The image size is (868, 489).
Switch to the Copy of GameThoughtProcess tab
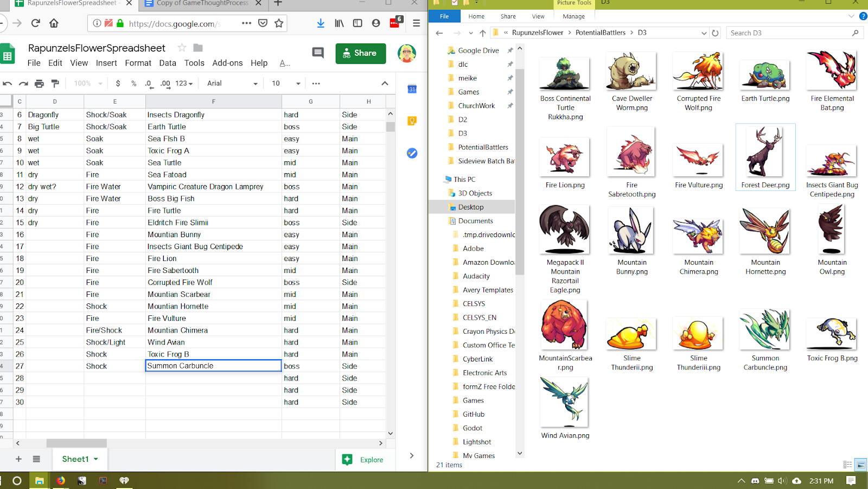coord(202,3)
